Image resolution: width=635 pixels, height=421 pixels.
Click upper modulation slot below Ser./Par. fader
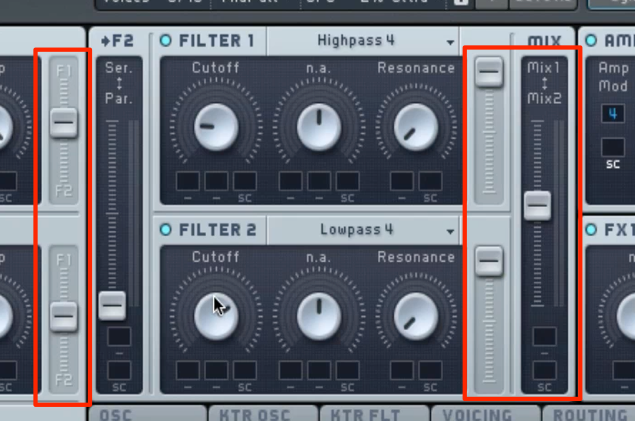click(x=119, y=337)
